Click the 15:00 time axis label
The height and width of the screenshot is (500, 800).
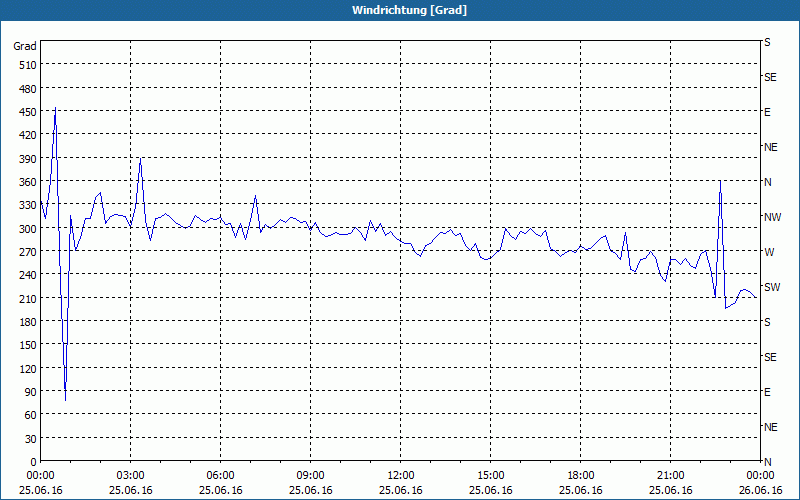pos(490,476)
